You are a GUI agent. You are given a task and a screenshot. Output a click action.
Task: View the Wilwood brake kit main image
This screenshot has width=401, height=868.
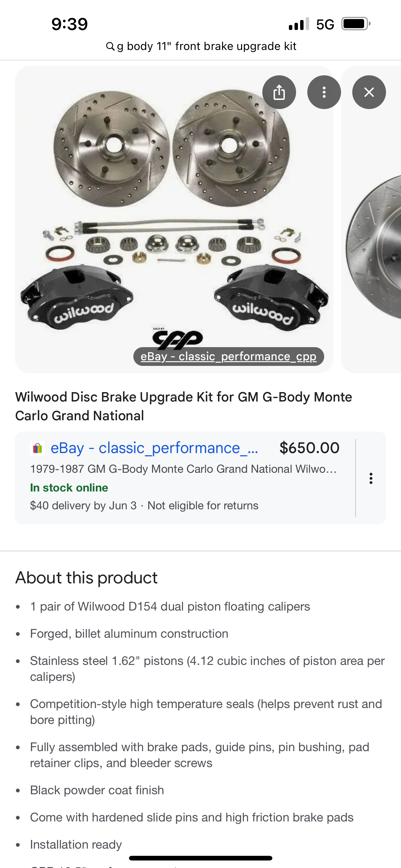(174, 219)
